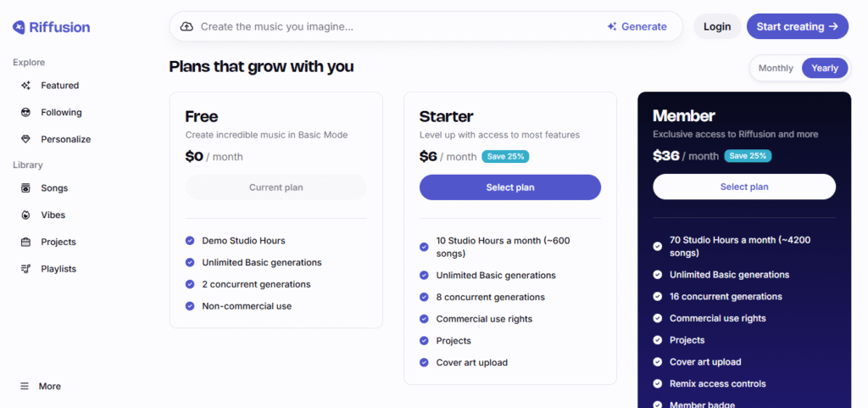868x408 pixels.
Task: Open the Featured sparkle icon
Action: pyautogui.click(x=25, y=86)
